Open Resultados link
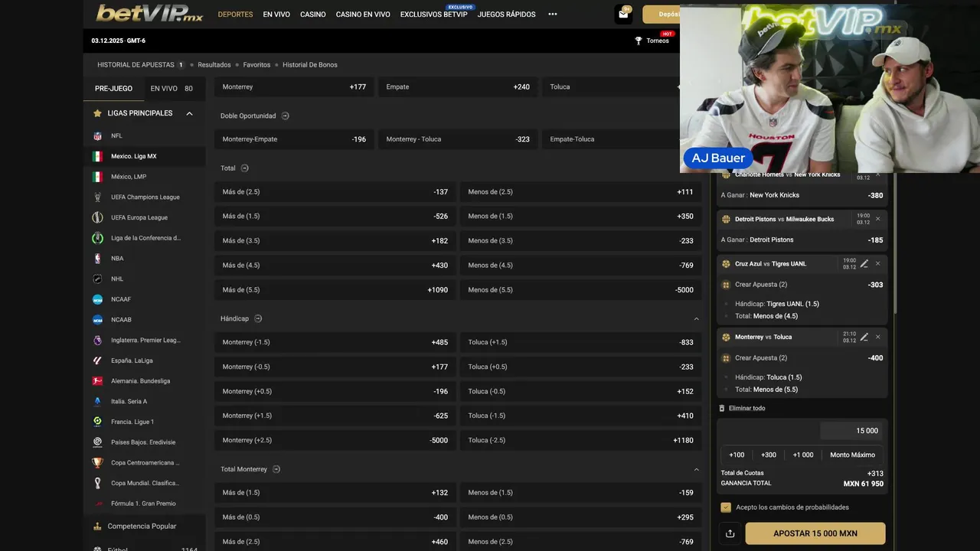The width and height of the screenshot is (980, 551). click(x=214, y=65)
